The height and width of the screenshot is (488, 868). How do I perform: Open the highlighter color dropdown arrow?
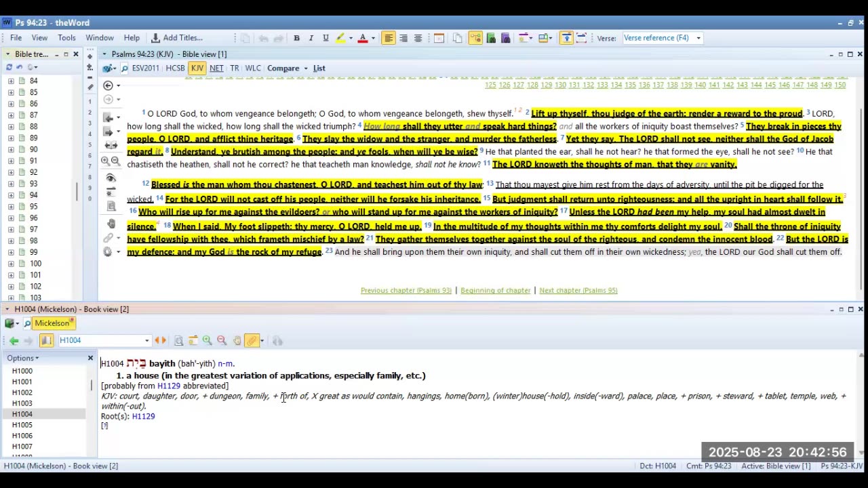351,38
